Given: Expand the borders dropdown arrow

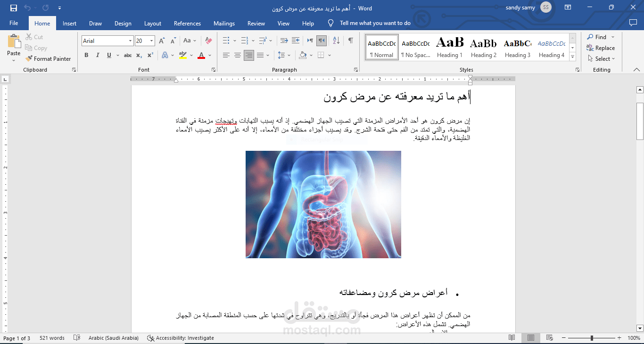Looking at the screenshot, I should [330, 55].
